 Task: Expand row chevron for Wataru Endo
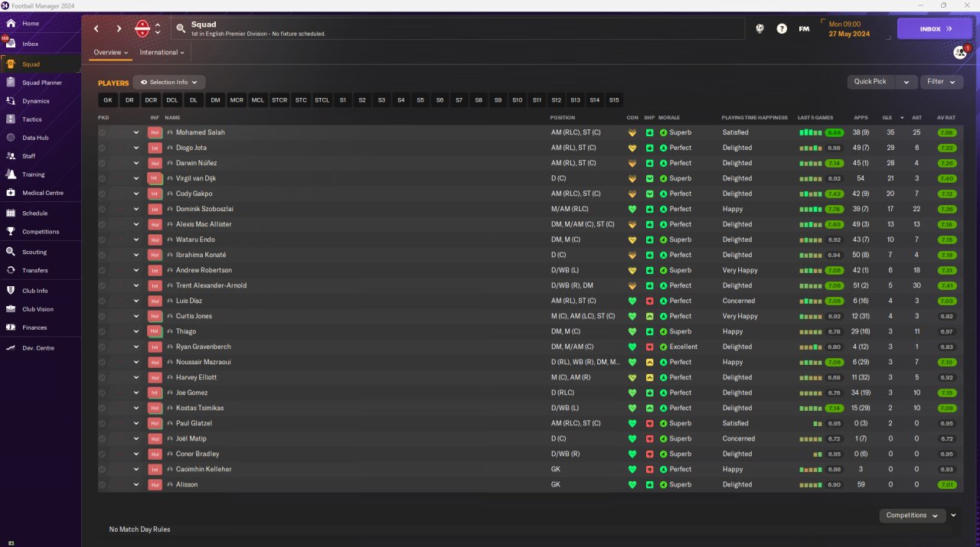(136, 239)
